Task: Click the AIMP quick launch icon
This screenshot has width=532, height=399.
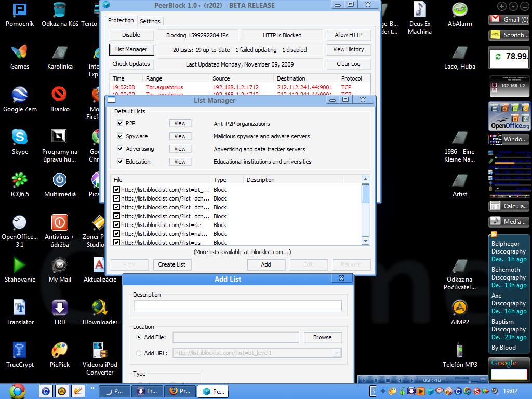Action: [61, 391]
